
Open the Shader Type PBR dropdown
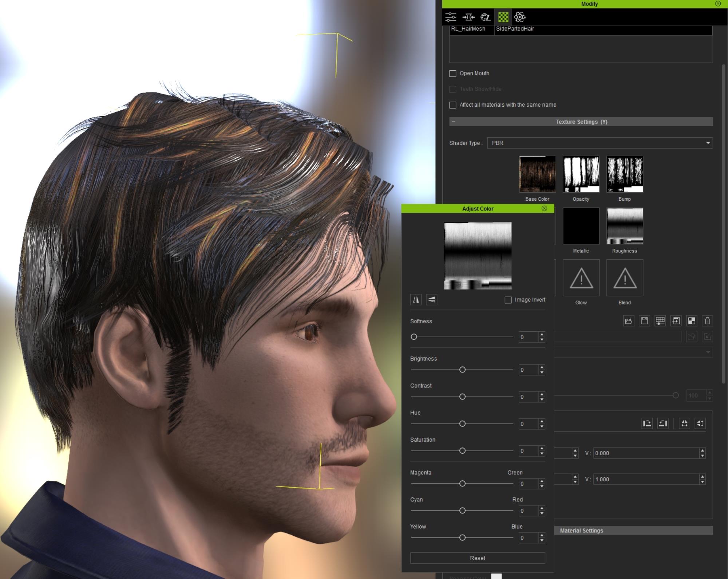[600, 143]
